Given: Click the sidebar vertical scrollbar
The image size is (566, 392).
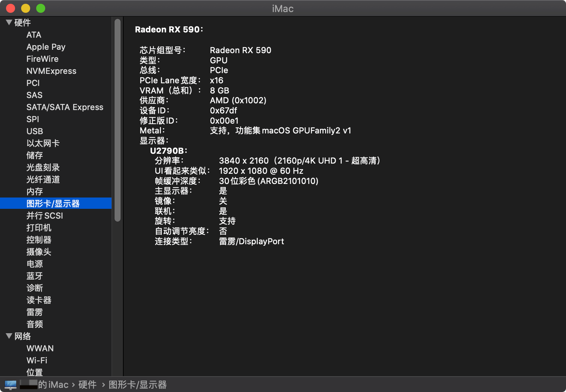Looking at the screenshot, I should (118, 120).
